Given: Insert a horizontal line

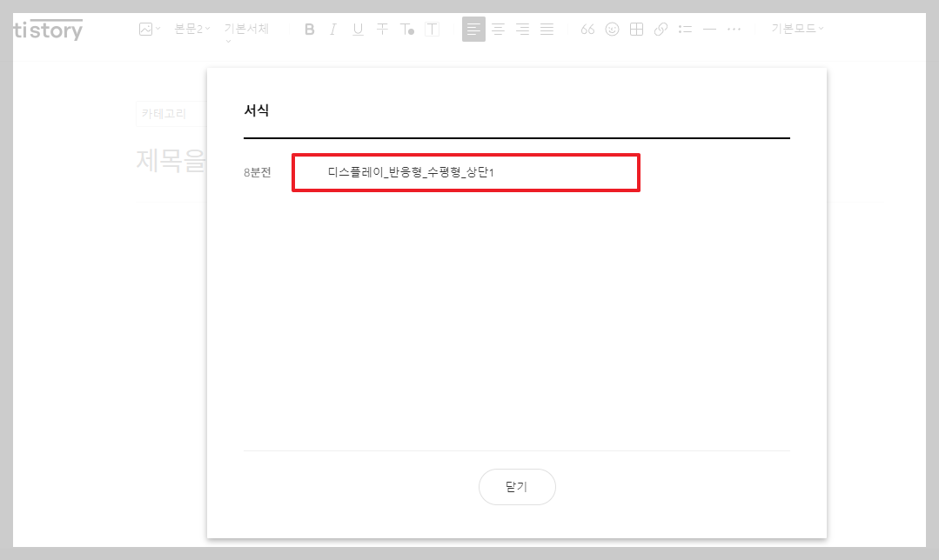Looking at the screenshot, I should [709, 29].
